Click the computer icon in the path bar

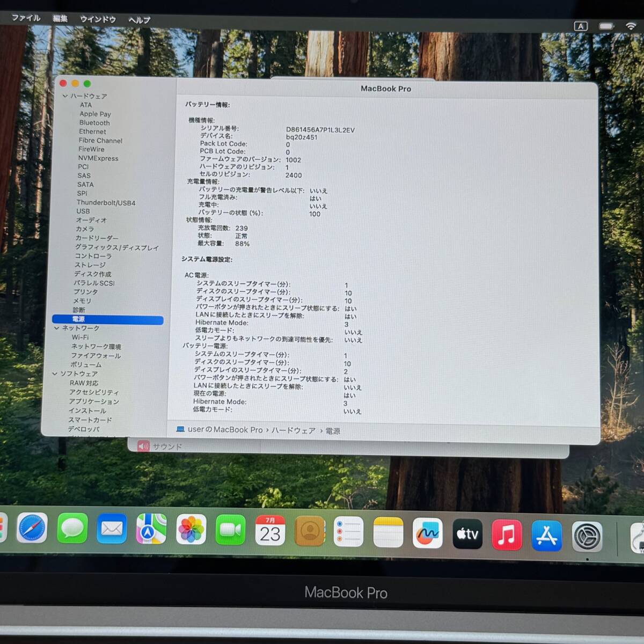180,429
